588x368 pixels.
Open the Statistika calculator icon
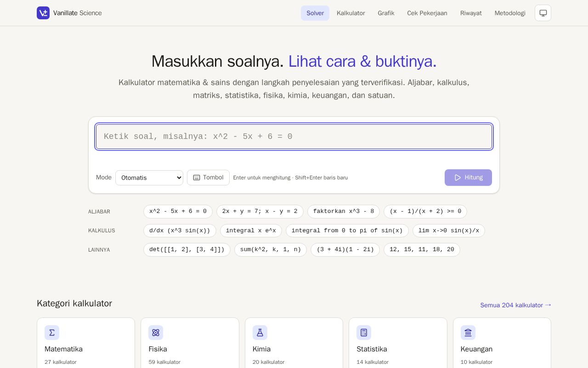coord(364,333)
